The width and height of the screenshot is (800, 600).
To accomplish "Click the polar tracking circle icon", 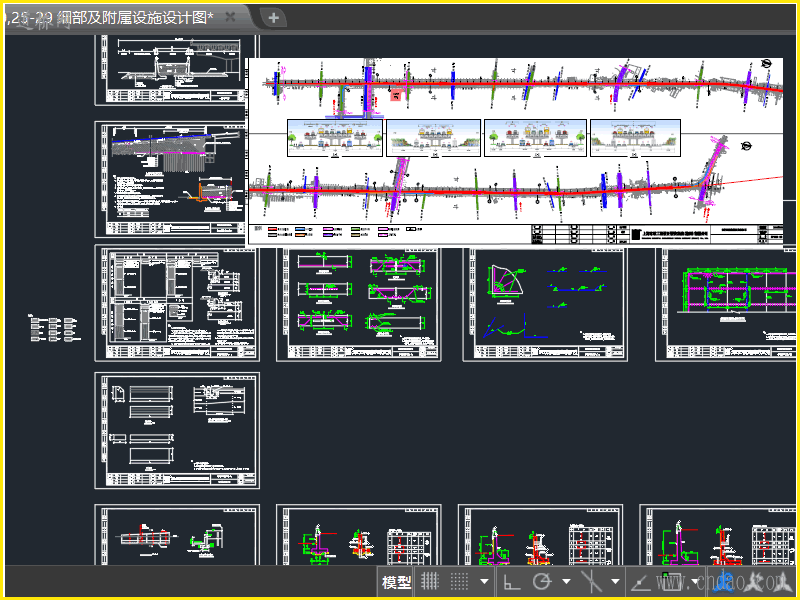I will click(x=542, y=581).
